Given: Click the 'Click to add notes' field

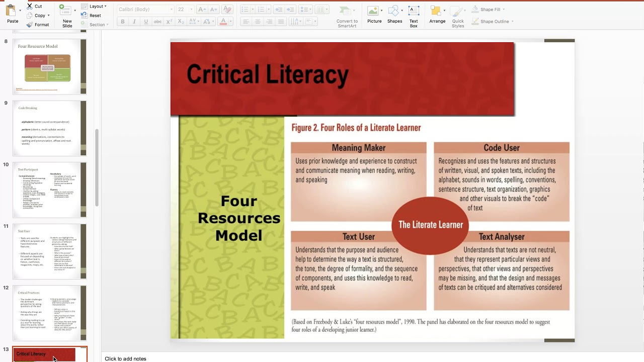Looking at the screenshot, I should coord(125,358).
